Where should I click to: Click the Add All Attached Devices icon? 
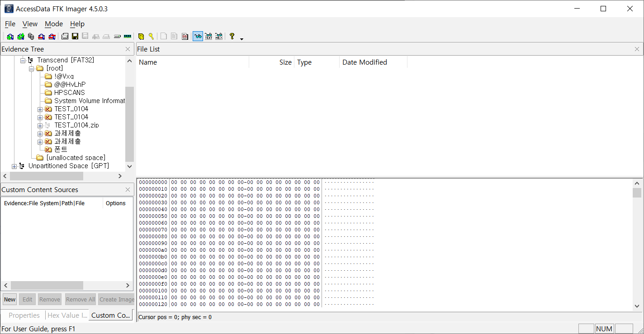point(20,37)
